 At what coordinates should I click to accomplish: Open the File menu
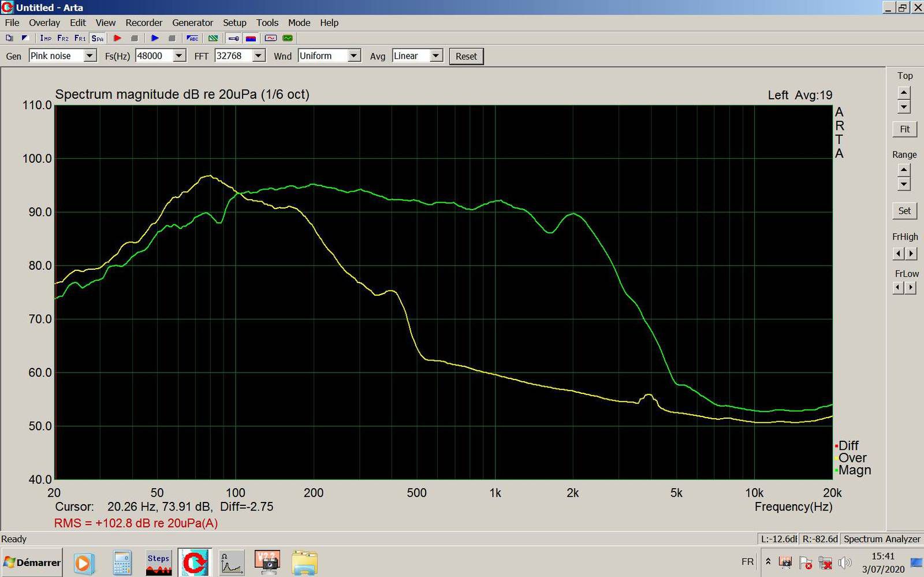pyautogui.click(x=12, y=23)
